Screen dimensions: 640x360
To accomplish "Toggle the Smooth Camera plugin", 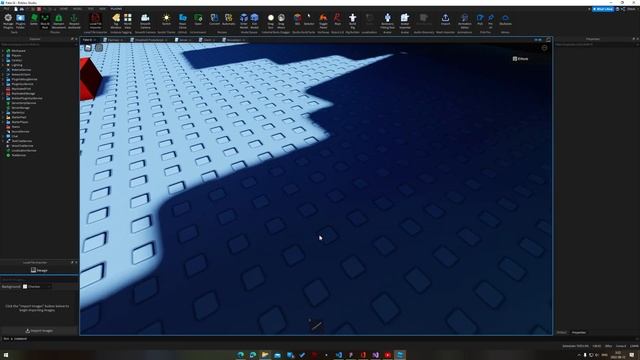I will click(x=145, y=21).
